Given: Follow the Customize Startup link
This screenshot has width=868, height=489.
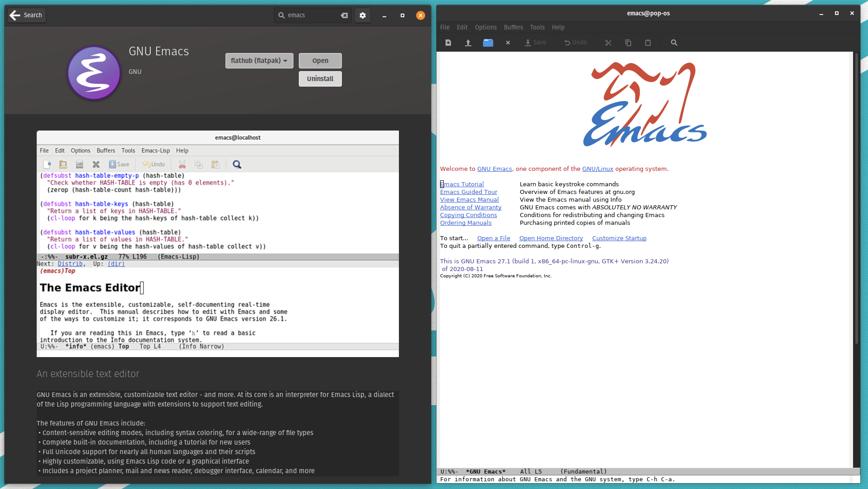Looking at the screenshot, I should pos(619,238).
